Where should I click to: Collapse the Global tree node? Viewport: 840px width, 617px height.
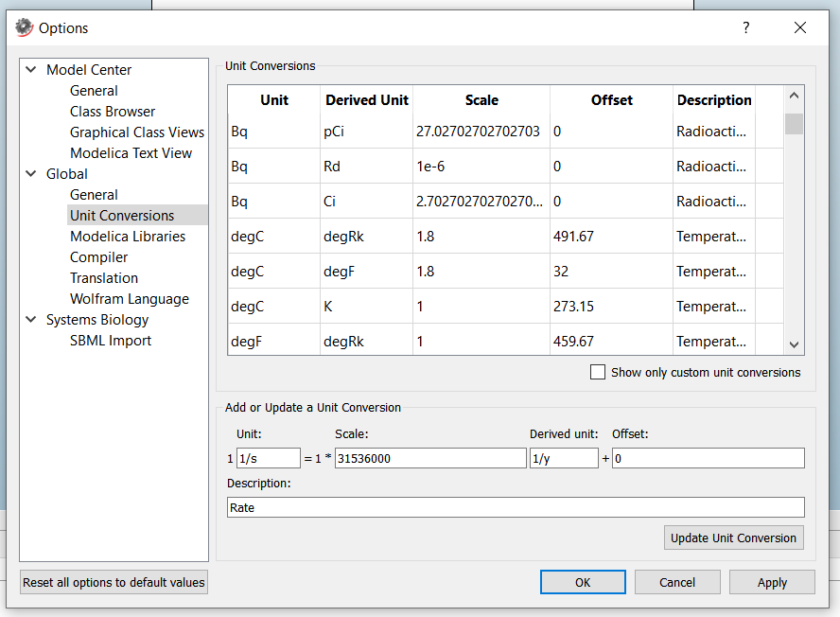[31, 174]
